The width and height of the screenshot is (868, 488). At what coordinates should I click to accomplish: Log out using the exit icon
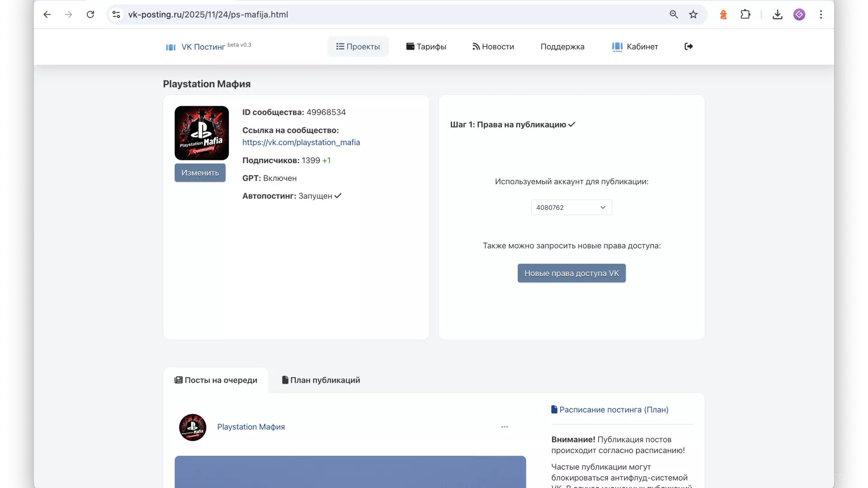pos(689,47)
